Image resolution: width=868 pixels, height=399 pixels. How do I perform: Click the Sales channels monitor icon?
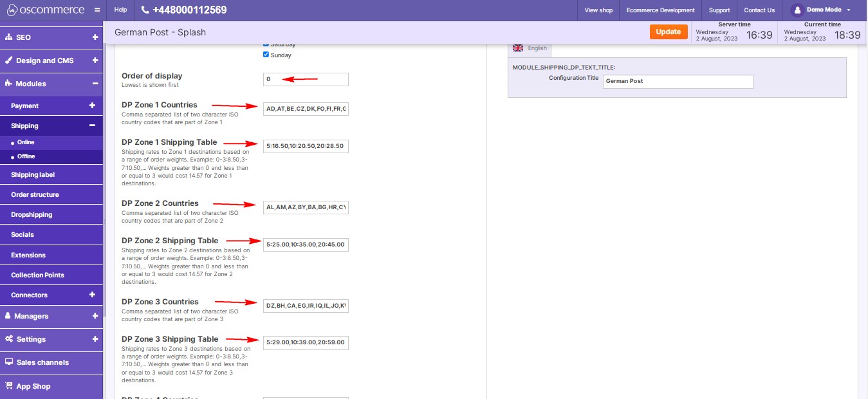pos(9,362)
